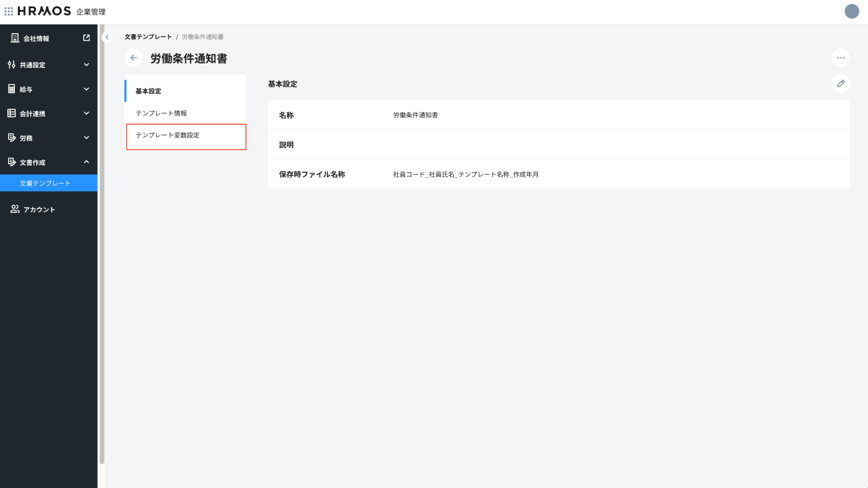
Task: Click the HRMOS logo
Action: click(x=44, y=11)
